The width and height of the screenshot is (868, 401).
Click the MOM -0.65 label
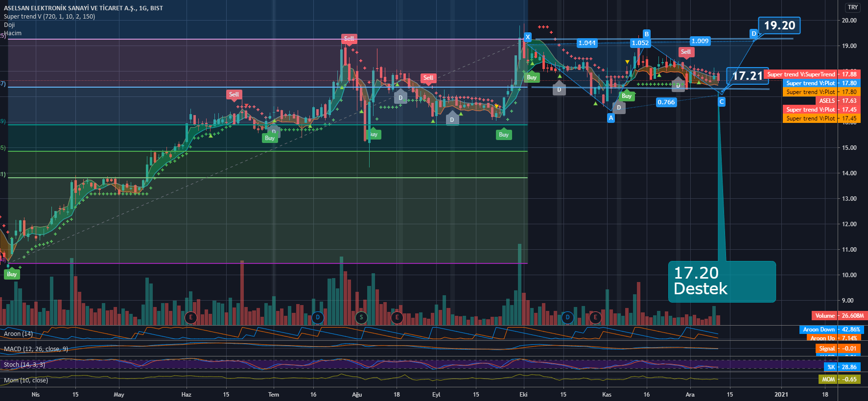(x=839, y=379)
